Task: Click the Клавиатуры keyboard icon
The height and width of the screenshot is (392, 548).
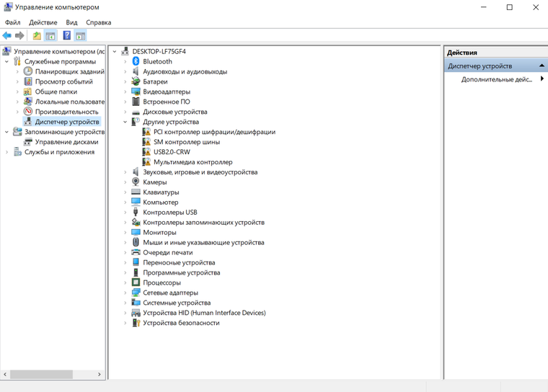Action: click(x=136, y=192)
